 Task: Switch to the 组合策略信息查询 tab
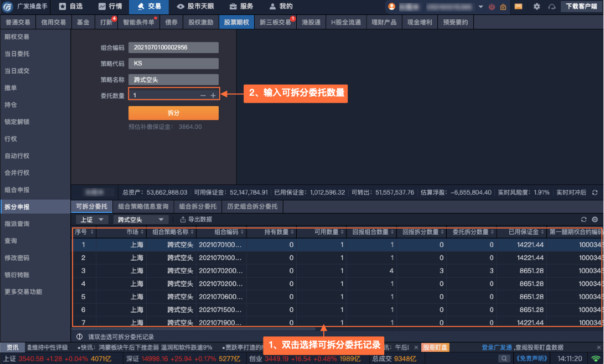(143, 207)
